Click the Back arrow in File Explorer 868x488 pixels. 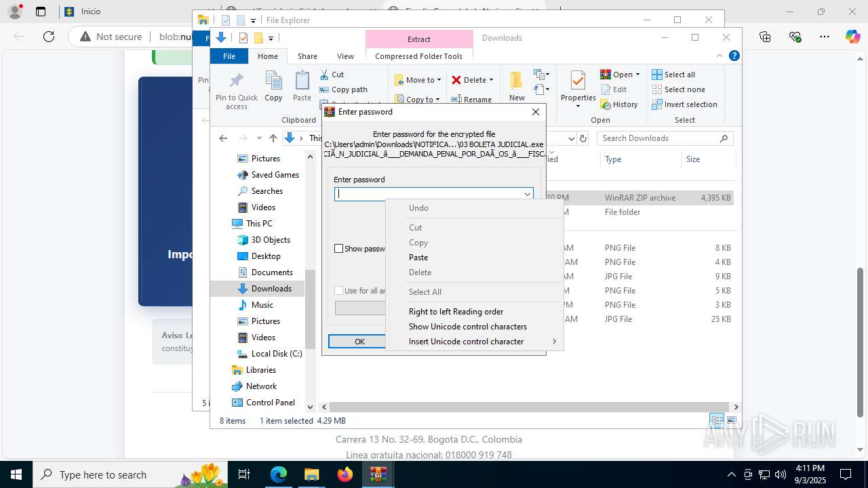(223, 138)
